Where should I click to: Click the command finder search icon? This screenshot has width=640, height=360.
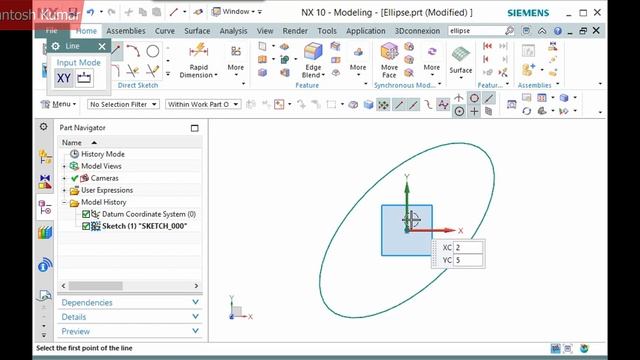pyautogui.click(x=509, y=31)
